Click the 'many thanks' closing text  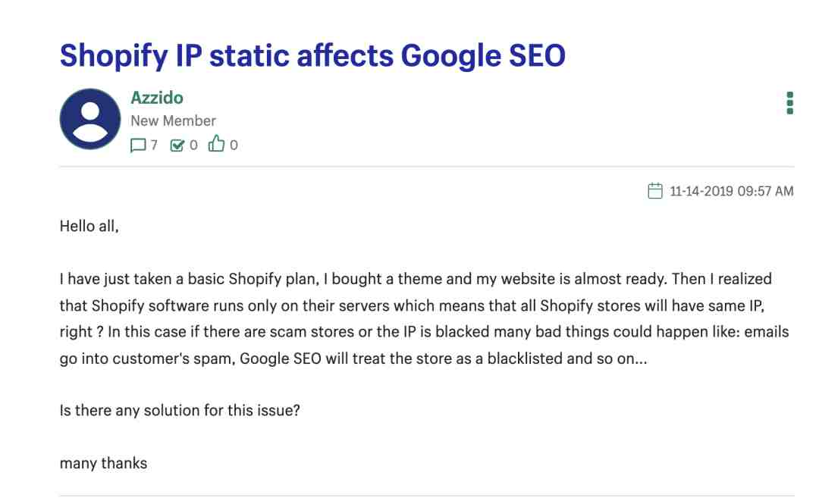pos(103,463)
